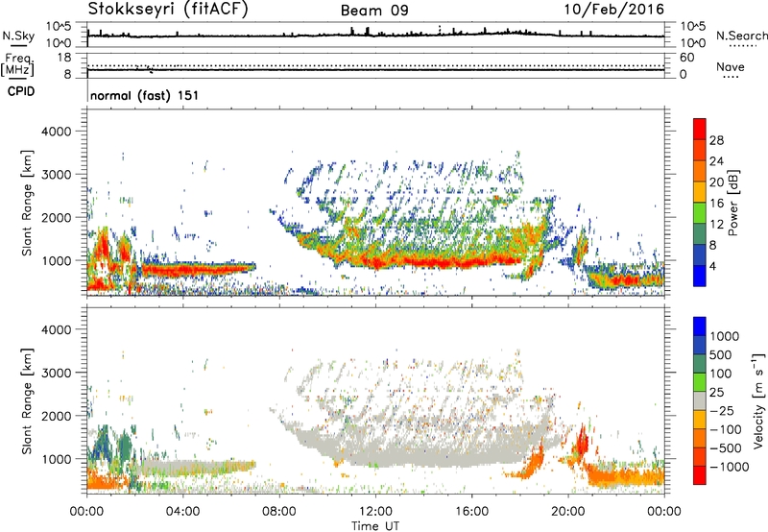Click the velocity panel 'Slant Range [km]' label

point(27,400)
